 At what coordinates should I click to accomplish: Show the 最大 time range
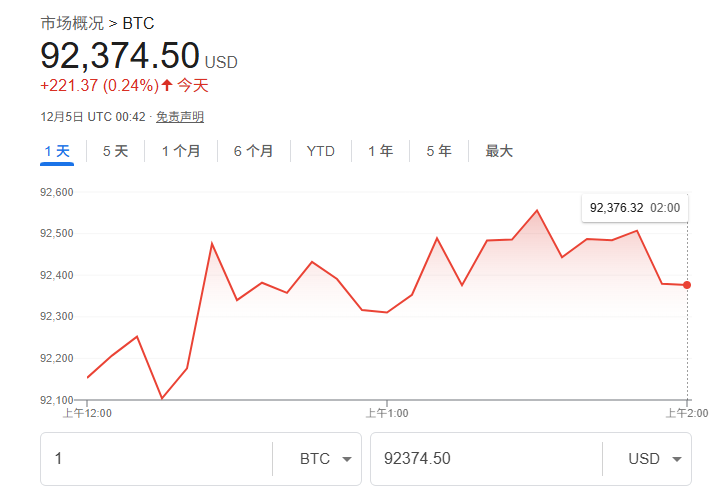499,152
